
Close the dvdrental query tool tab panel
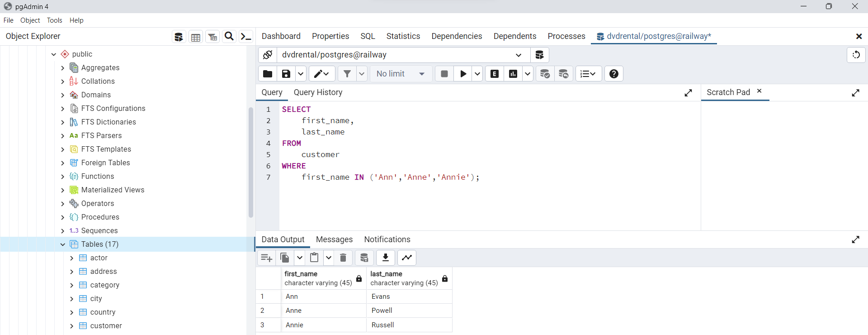pos(859,36)
